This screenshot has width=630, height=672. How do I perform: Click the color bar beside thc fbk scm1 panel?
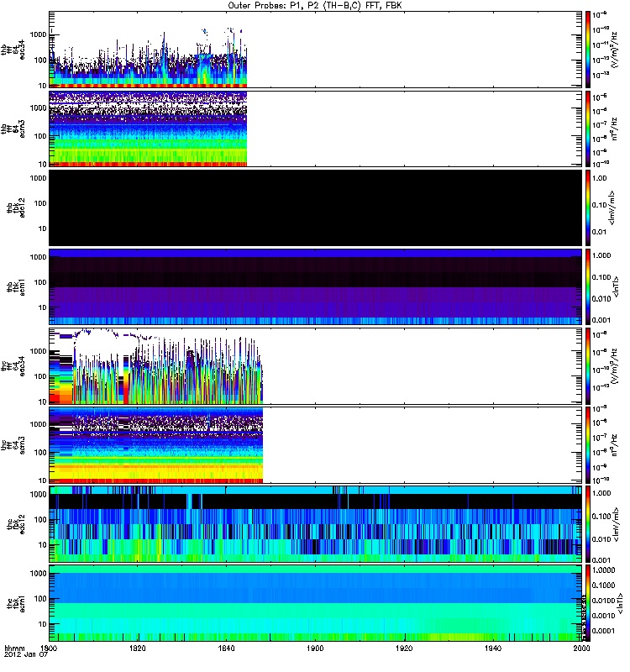point(588,603)
